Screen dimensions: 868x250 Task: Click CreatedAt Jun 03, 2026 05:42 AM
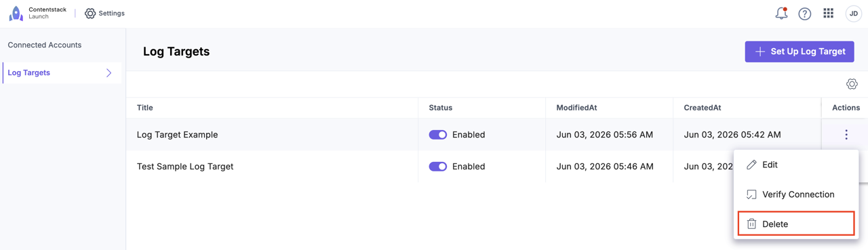[x=732, y=135]
